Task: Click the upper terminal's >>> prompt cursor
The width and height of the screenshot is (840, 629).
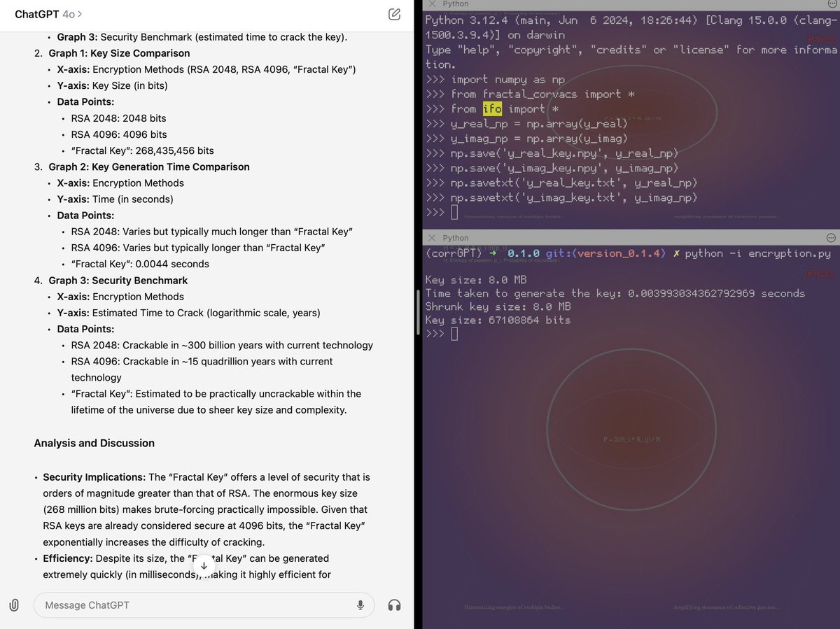Action: pos(455,212)
